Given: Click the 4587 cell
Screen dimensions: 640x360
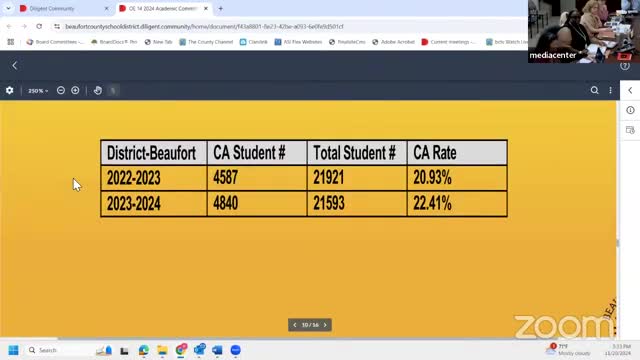Looking at the screenshot, I should (257, 178).
